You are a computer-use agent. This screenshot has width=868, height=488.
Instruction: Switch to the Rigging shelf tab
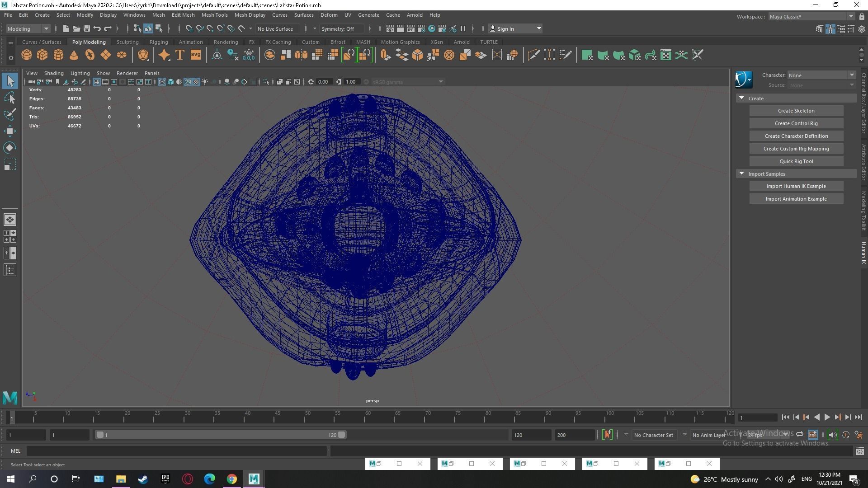click(x=158, y=42)
